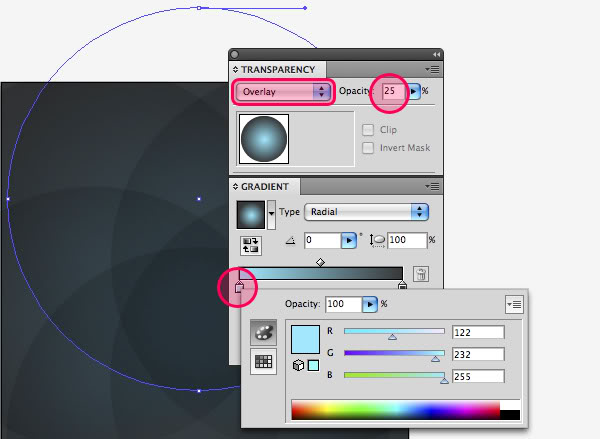
Task: Switch to the Gradient panel tab
Action: (x=264, y=187)
